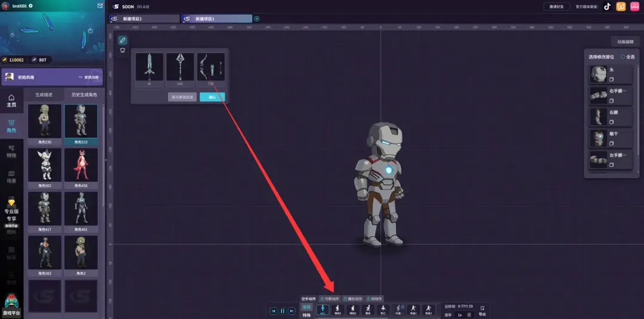Jump to first frame button
Screen dimensions: 644x319
[274, 311]
